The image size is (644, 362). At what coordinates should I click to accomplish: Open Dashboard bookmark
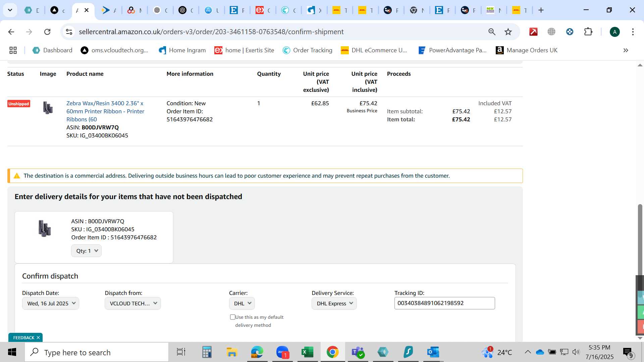click(52, 50)
